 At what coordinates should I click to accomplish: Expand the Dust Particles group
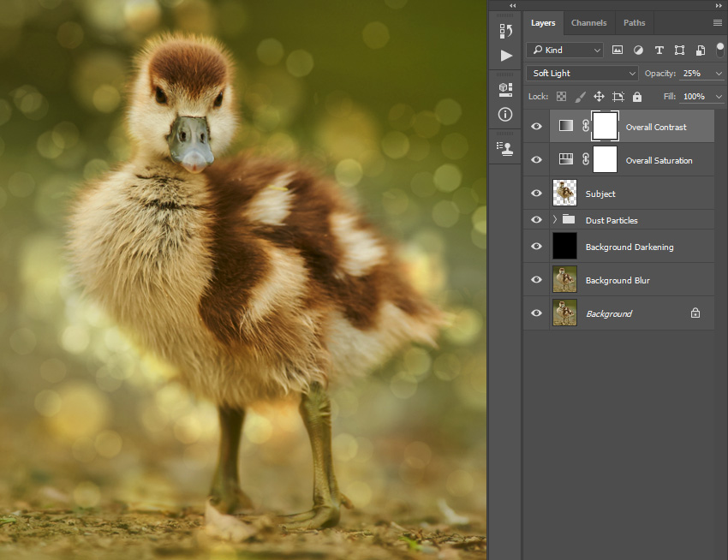(x=554, y=220)
